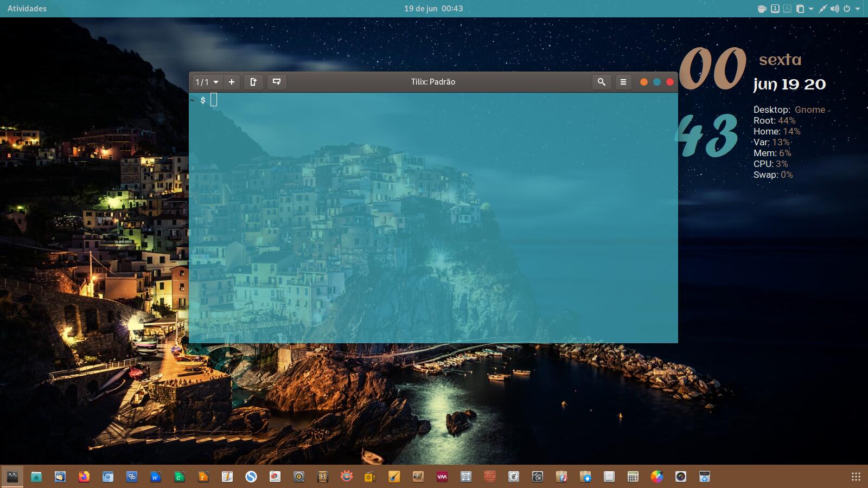Click the add terminal right split icon
The image size is (868, 488).
click(x=253, y=82)
